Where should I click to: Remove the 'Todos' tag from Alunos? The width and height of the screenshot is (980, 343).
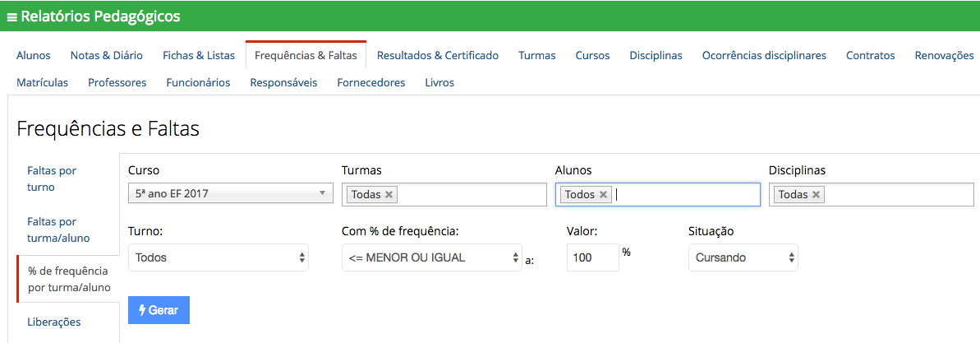tap(603, 195)
